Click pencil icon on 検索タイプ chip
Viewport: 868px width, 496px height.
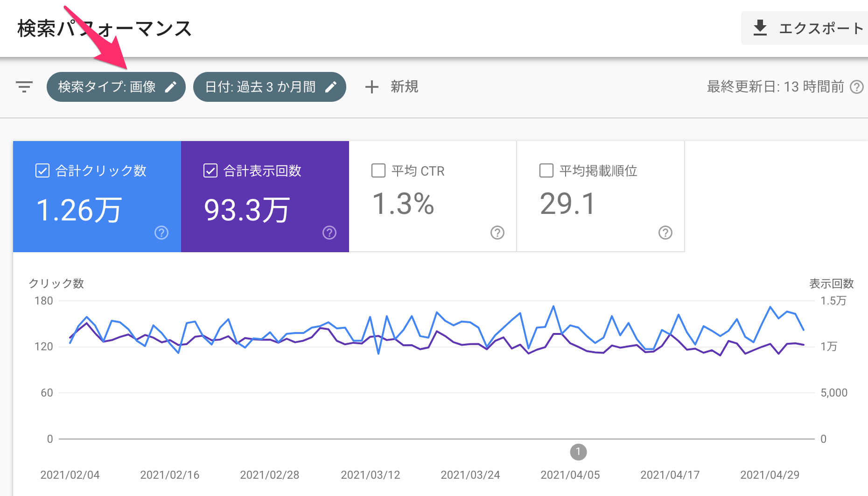tap(171, 87)
